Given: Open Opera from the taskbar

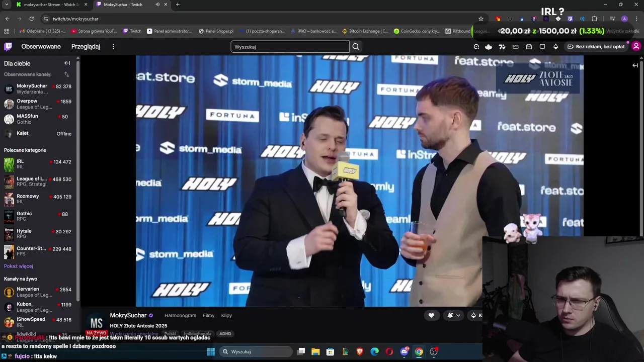Looking at the screenshot, I should [x=389, y=351].
